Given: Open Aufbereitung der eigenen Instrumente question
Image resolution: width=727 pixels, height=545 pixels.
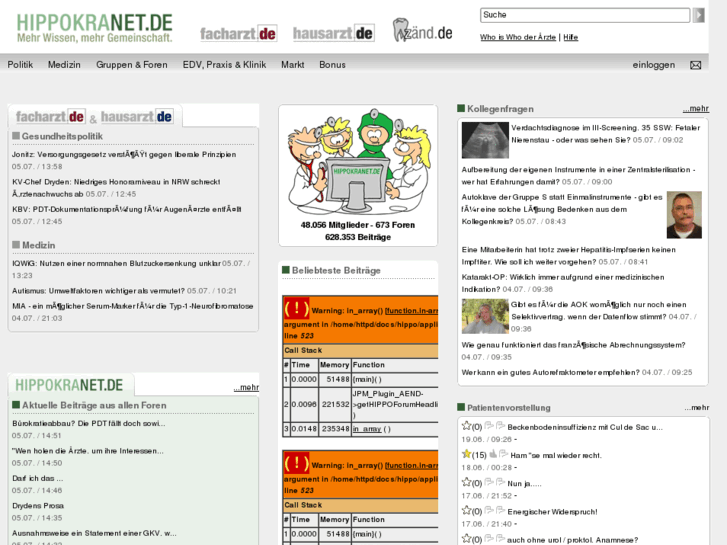Looking at the screenshot, I should [578, 176].
